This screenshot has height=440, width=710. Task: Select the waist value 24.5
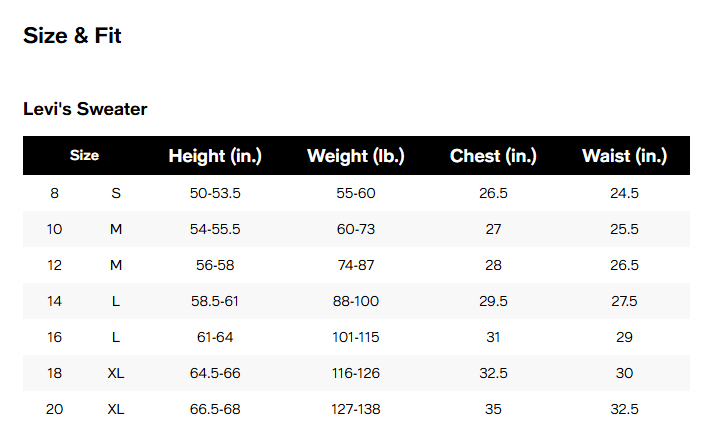click(x=624, y=193)
